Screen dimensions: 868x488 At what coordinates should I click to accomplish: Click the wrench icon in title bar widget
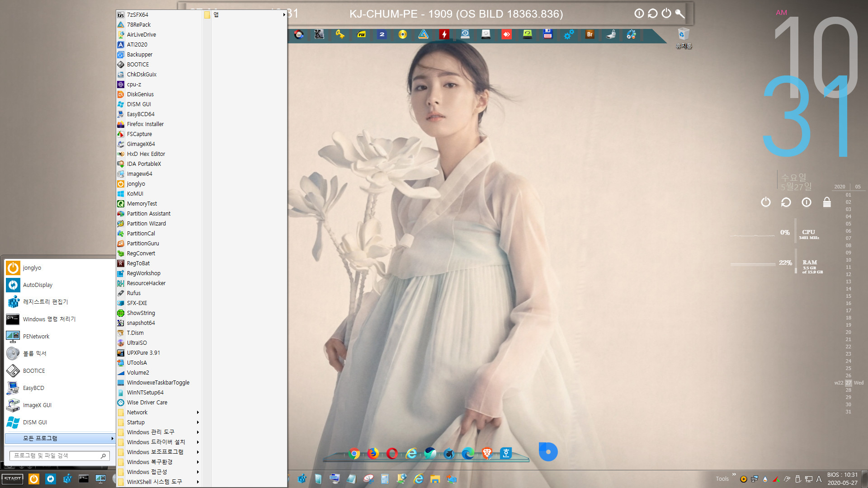(680, 13)
